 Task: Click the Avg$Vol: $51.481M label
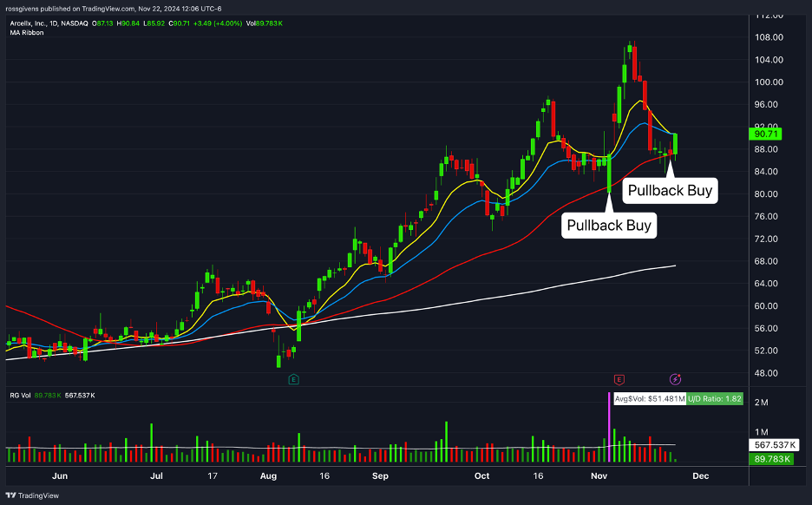(650, 399)
